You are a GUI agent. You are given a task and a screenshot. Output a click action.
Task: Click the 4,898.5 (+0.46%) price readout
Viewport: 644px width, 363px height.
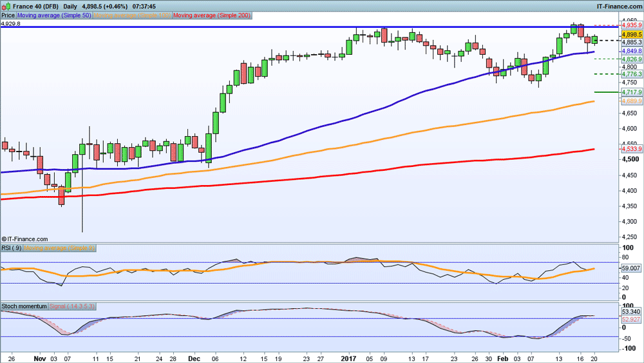[105, 6]
